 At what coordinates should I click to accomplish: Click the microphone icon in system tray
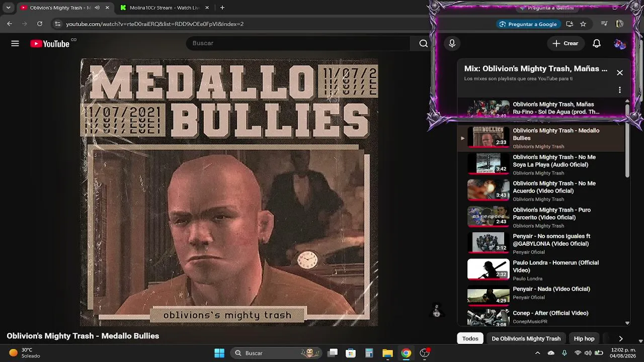click(x=565, y=353)
